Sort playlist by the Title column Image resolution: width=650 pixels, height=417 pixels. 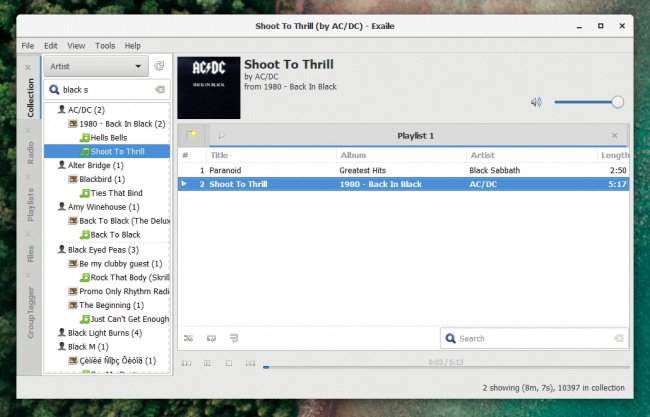click(271, 155)
